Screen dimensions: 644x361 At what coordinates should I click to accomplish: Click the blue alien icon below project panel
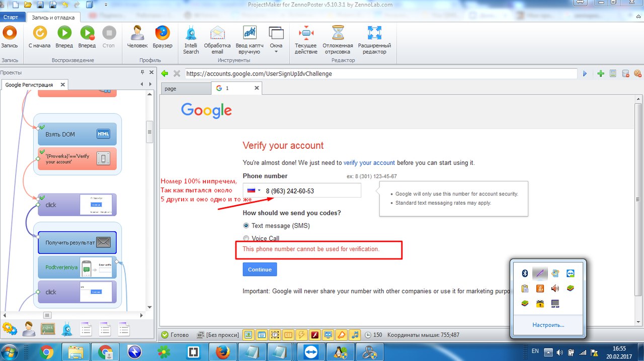coord(66,329)
